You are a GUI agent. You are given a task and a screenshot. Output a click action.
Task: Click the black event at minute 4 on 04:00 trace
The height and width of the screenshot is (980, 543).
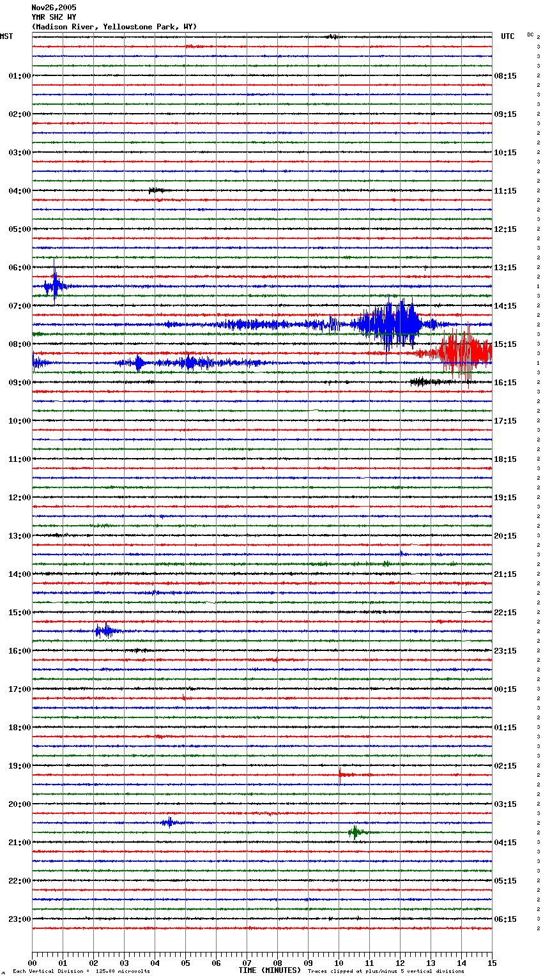click(x=157, y=190)
